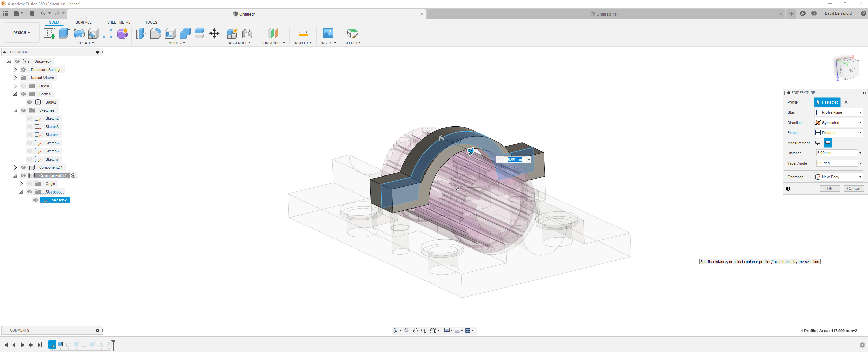Launch the Create Form tool
The image size is (868, 352).
pyautogui.click(x=123, y=33)
